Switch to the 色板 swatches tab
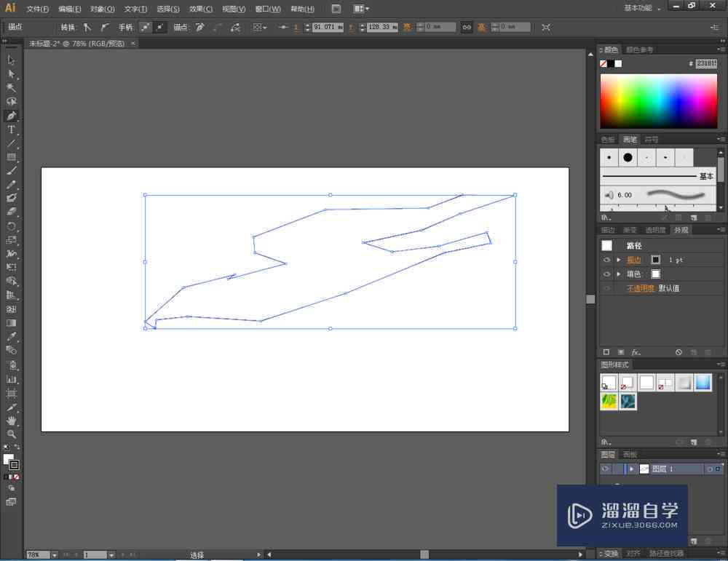728x561 pixels. 608,139
